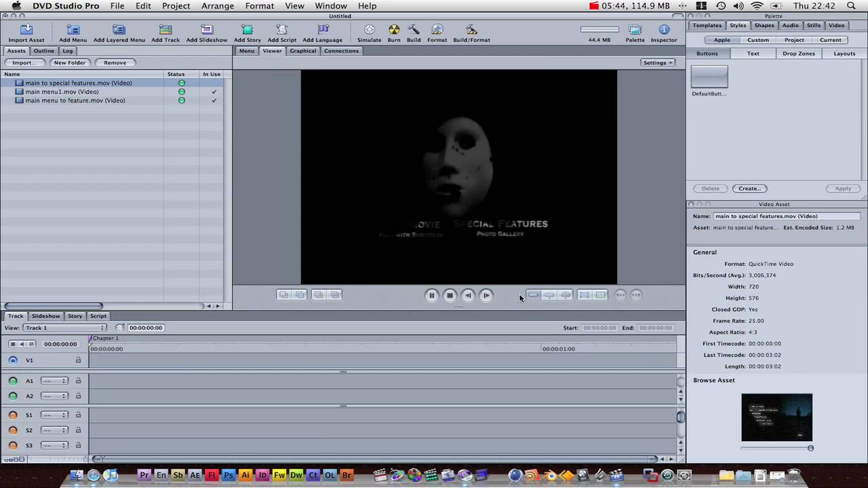Select the Apple styles option in Palette

[722, 40]
